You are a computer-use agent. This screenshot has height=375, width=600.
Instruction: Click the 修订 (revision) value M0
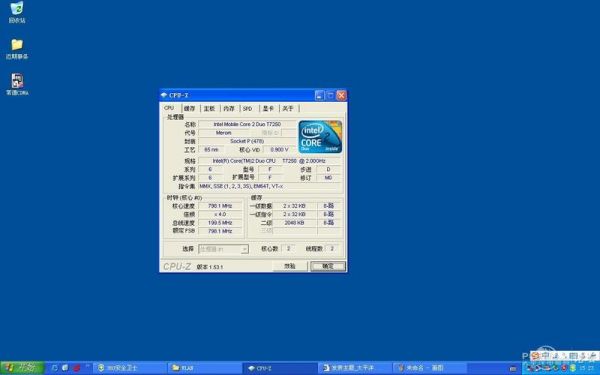point(328,178)
